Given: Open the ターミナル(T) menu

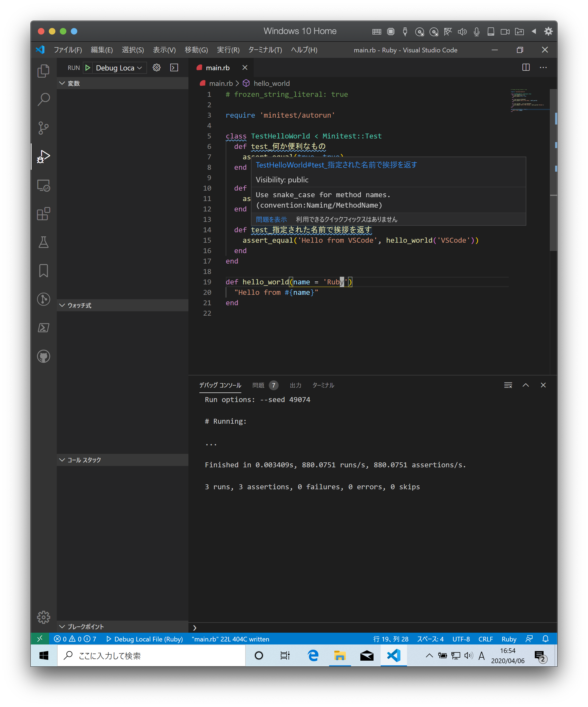Looking at the screenshot, I should [265, 50].
